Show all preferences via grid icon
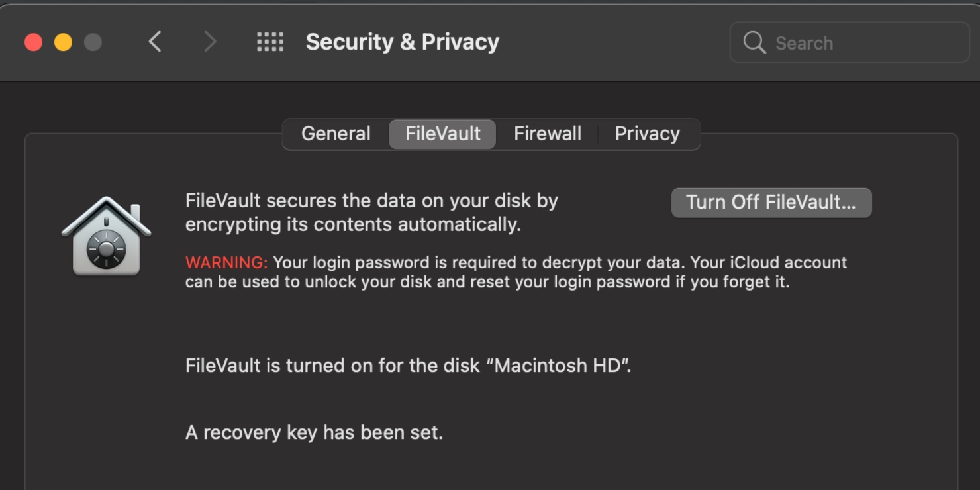Viewport: 980px width, 490px height. [270, 42]
